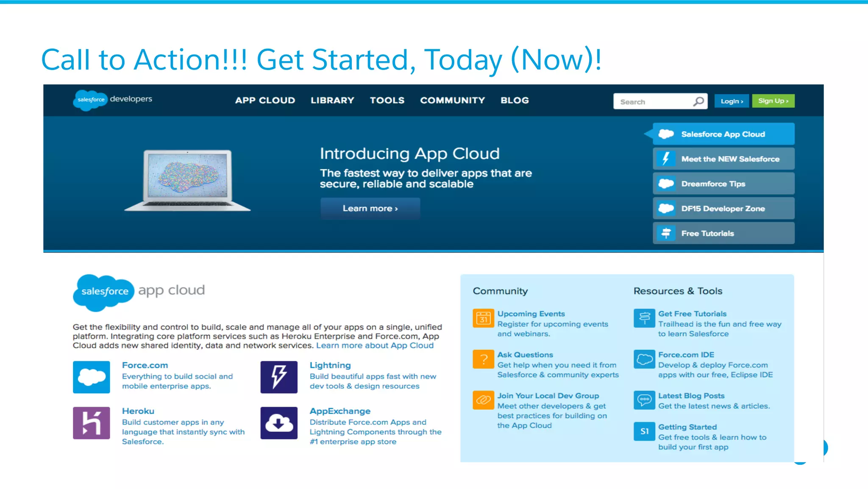
Task: Click the Community section heading
Action: click(x=500, y=291)
